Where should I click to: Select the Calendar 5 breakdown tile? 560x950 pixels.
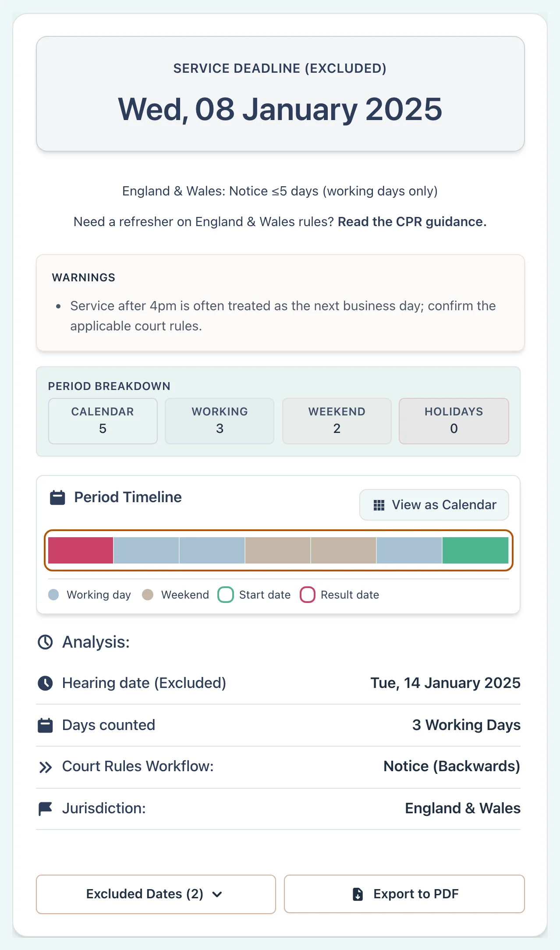pyautogui.click(x=103, y=421)
